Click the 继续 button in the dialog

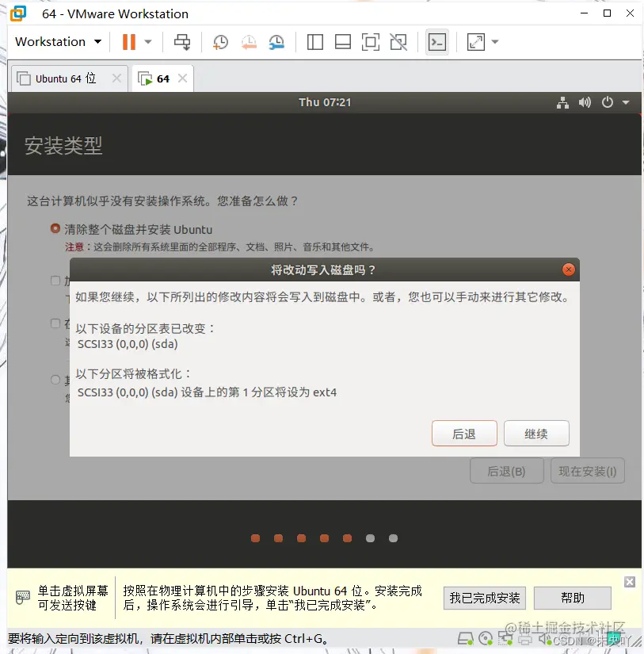[536, 434]
